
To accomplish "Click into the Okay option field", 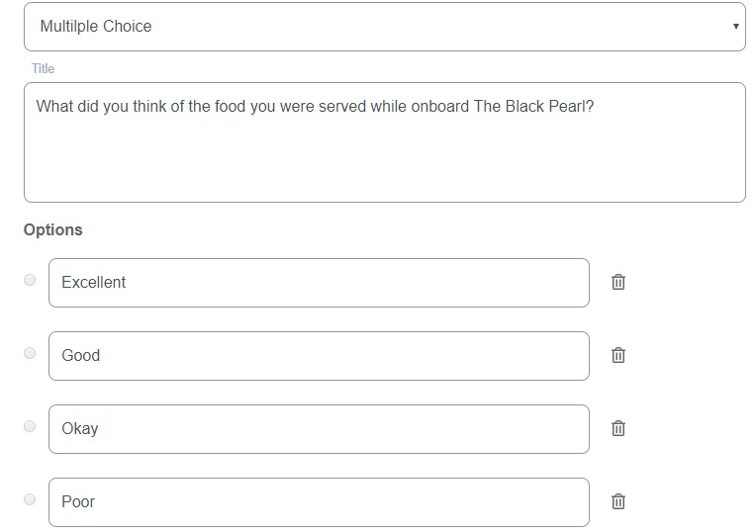I will [319, 429].
